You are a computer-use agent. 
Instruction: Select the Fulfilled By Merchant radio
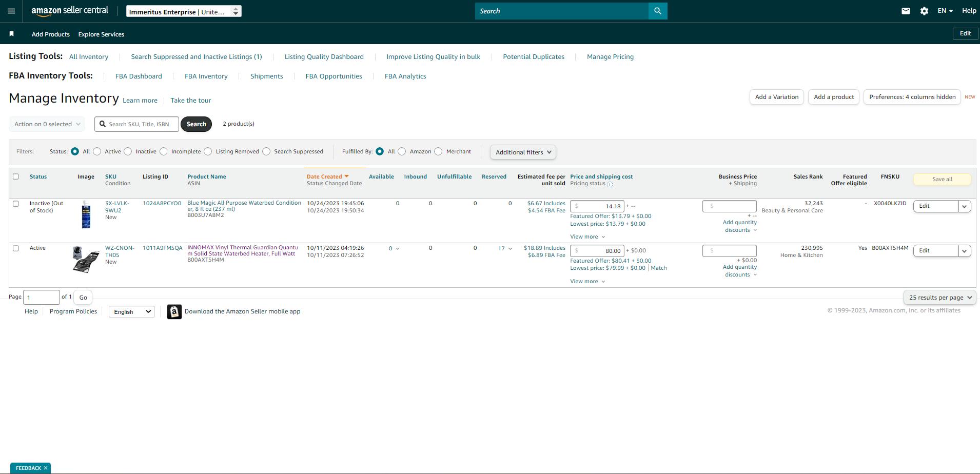pyautogui.click(x=438, y=151)
